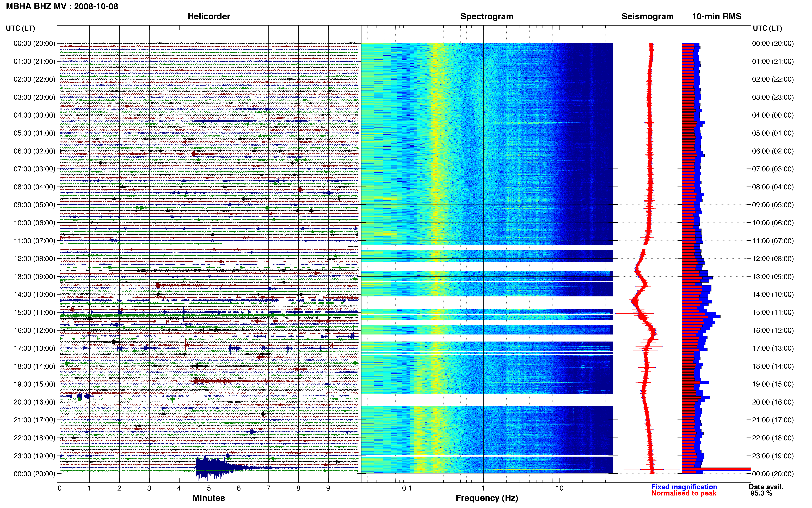The width and height of the screenshot is (812, 508).
Task: Click "02:00 (22:00)" on the left time axis
Action: (x=34, y=79)
